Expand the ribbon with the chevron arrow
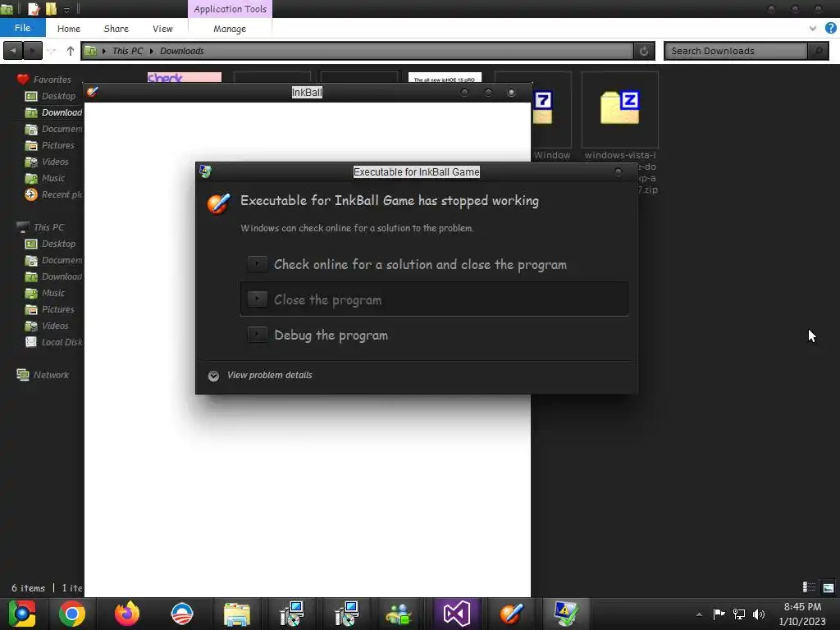The height and width of the screenshot is (630, 840). (813, 29)
